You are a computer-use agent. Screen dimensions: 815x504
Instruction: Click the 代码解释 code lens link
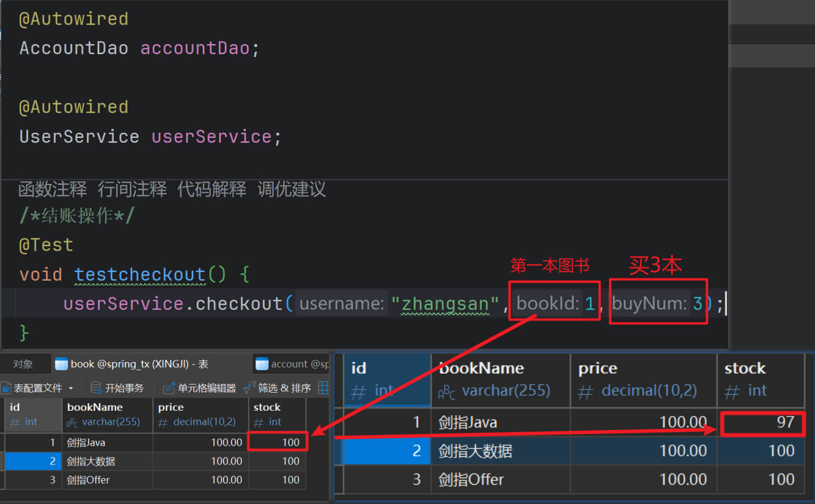click(212, 189)
